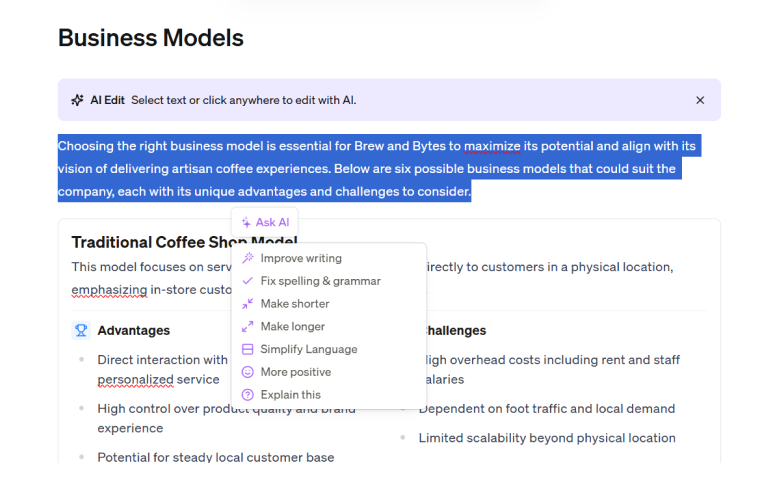This screenshot has height=497, width=773.
Task: Click the underlined word 'personalized'
Action: (136, 380)
